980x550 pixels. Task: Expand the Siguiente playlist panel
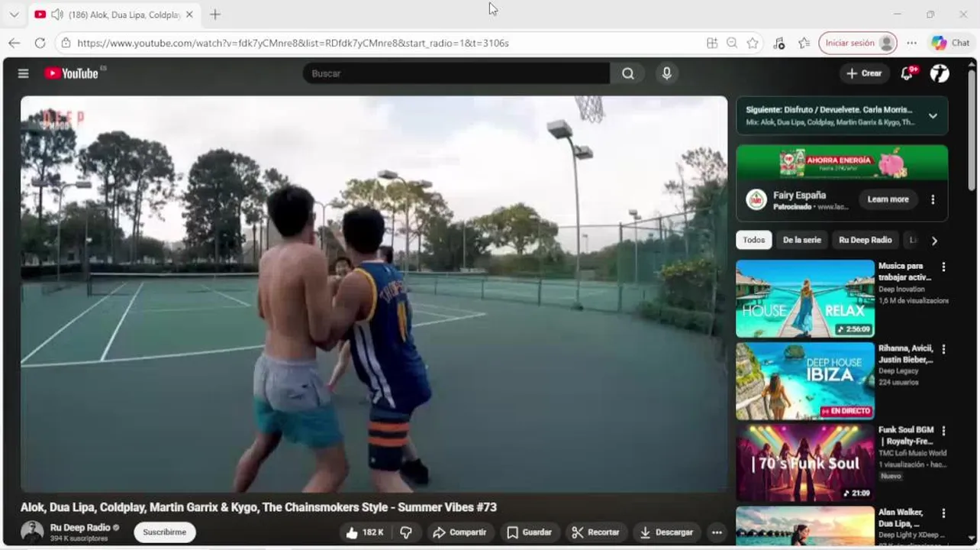(933, 116)
